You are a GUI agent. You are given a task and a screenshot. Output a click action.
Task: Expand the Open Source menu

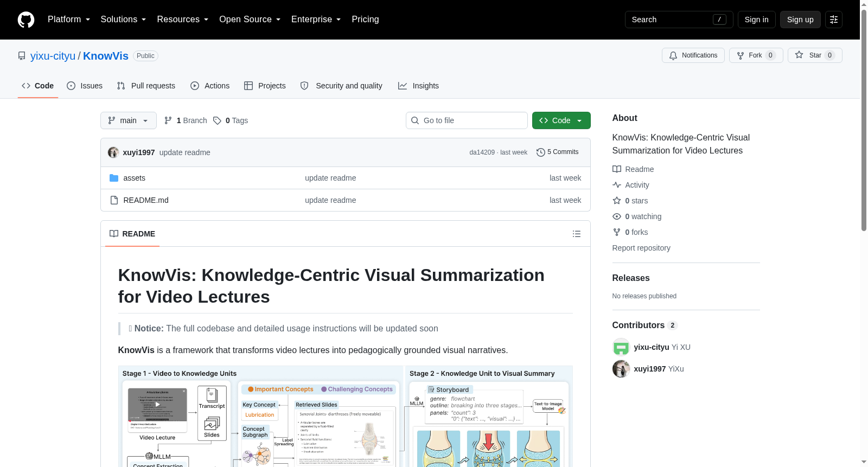coord(250,20)
